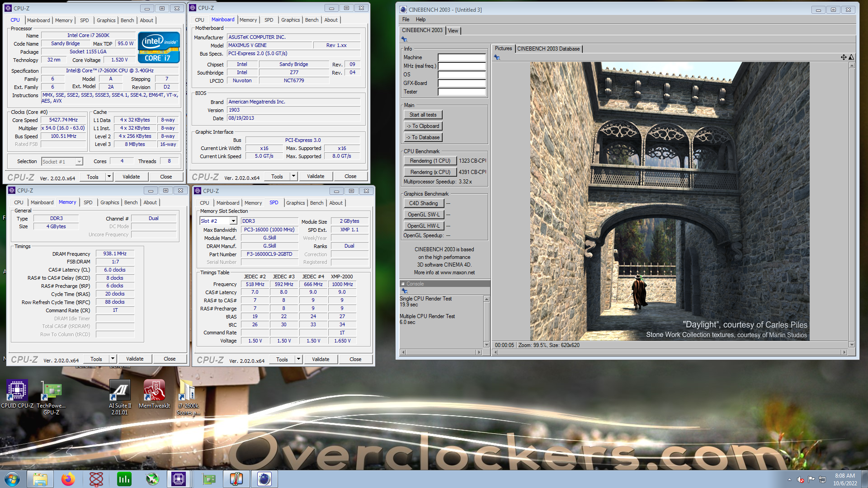
Task: Click the Intel Core i7 logo
Action: coord(159,47)
